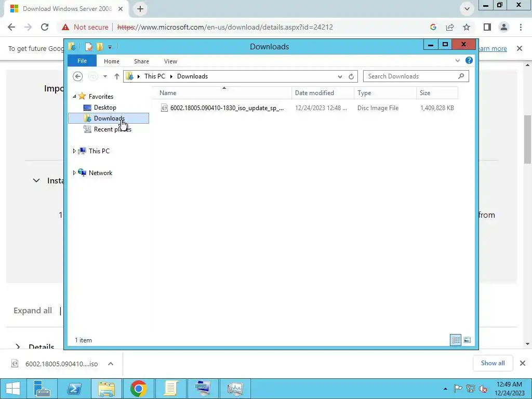Open recent locations dropdown arrow
The width and height of the screenshot is (532, 399).
(105, 76)
